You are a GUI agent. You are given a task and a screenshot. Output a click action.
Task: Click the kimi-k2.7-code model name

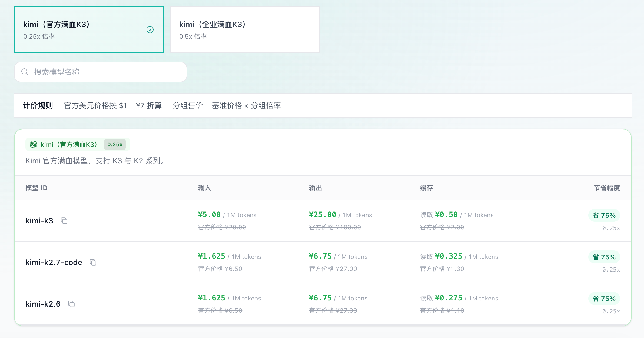54,262
